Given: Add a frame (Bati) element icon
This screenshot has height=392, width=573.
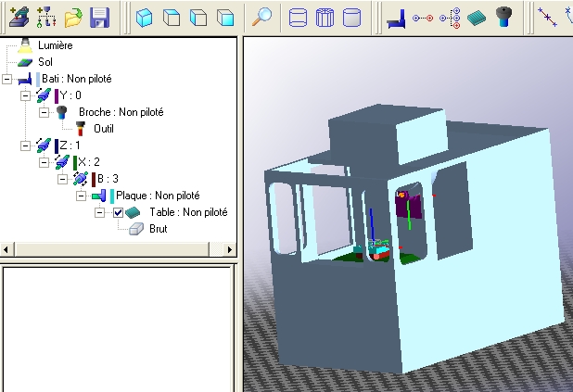Looking at the screenshot, I should point(397,19).
